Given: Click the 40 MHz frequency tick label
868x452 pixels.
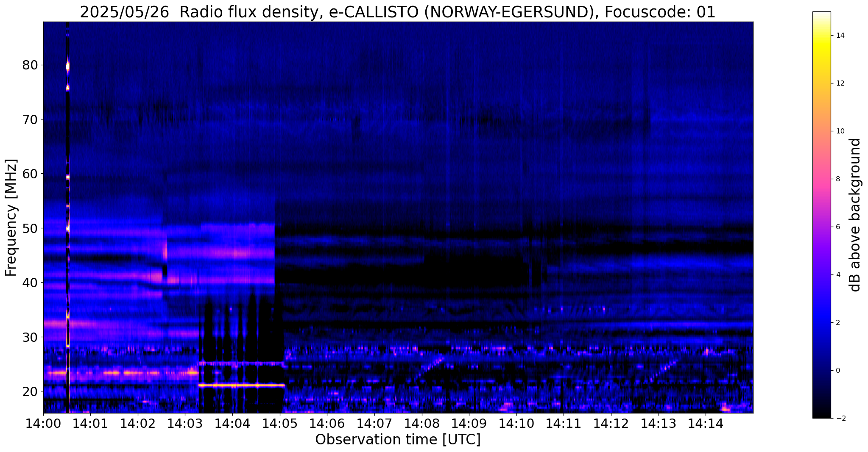Looking at the screenshot, I should tap(30, 283).
